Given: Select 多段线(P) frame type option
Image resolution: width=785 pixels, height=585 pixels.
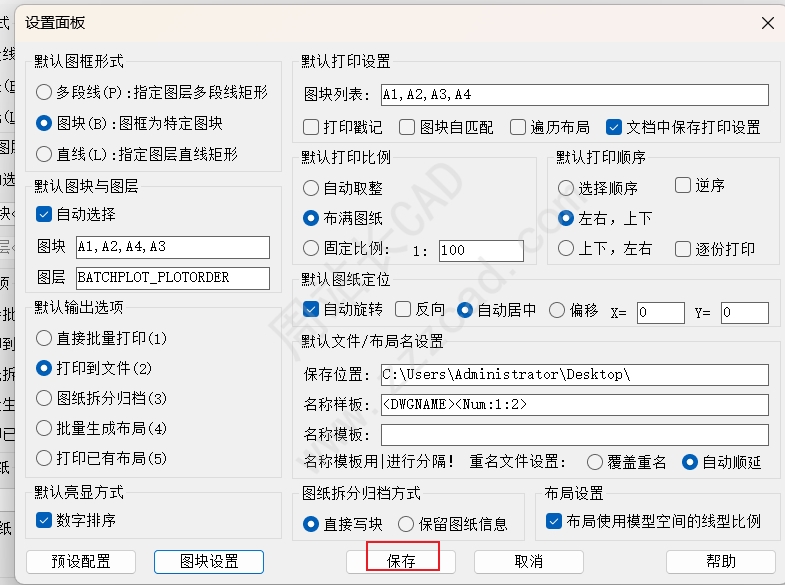Looking at the screenshot, I should click(44, 92).
